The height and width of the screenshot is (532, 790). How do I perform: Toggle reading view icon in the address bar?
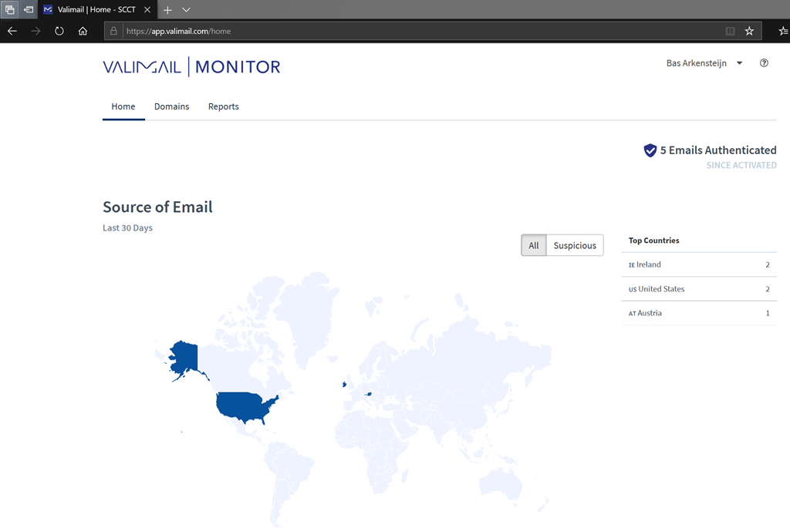pos(730,32)
